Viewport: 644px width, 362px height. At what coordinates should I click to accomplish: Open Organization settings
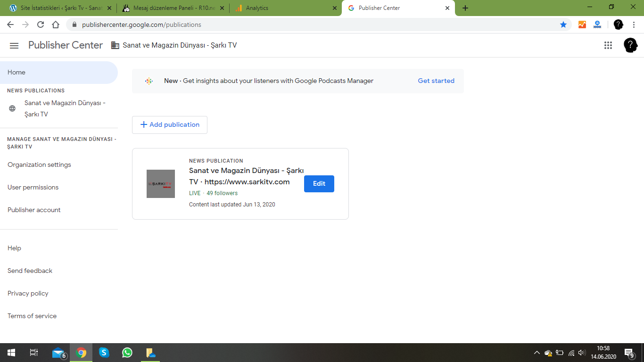pyautogui.click(x=39, y=165)
